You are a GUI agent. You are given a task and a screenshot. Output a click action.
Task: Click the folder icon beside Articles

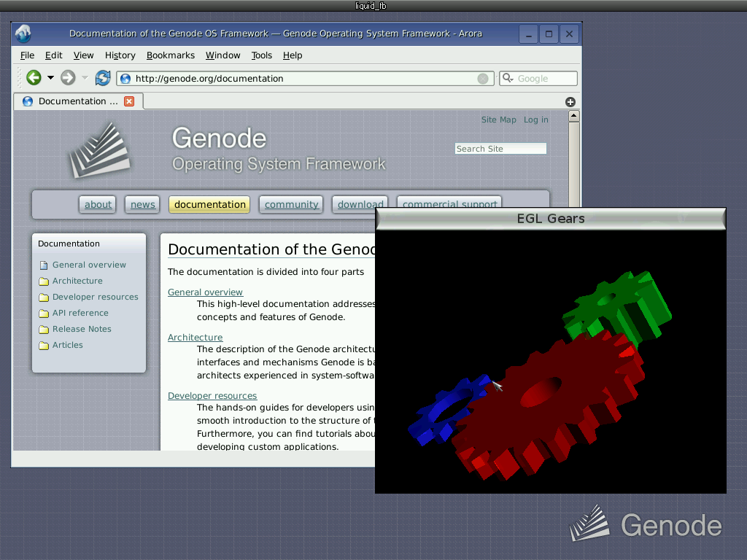tap(43, 345)
